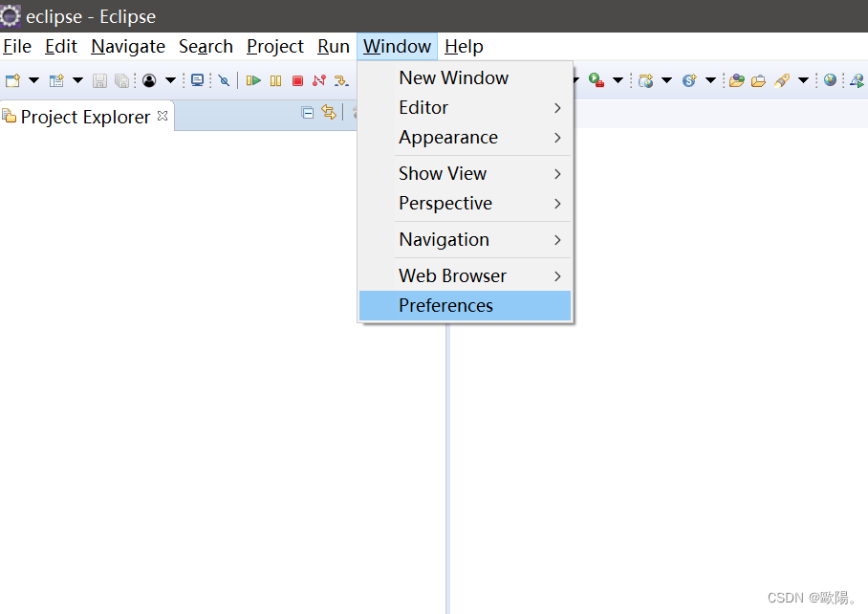Close the Project Explorer view tab
The image size is (868, 614).
163,116
